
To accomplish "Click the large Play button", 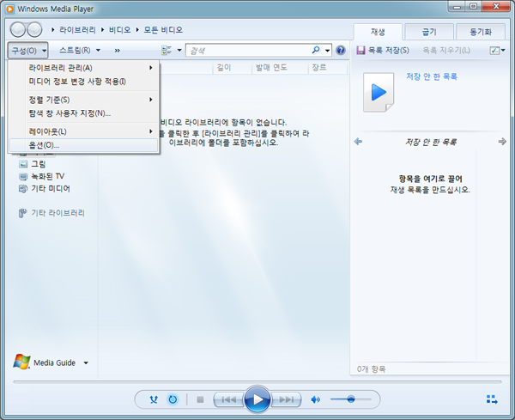I will (x=257, y=399).
